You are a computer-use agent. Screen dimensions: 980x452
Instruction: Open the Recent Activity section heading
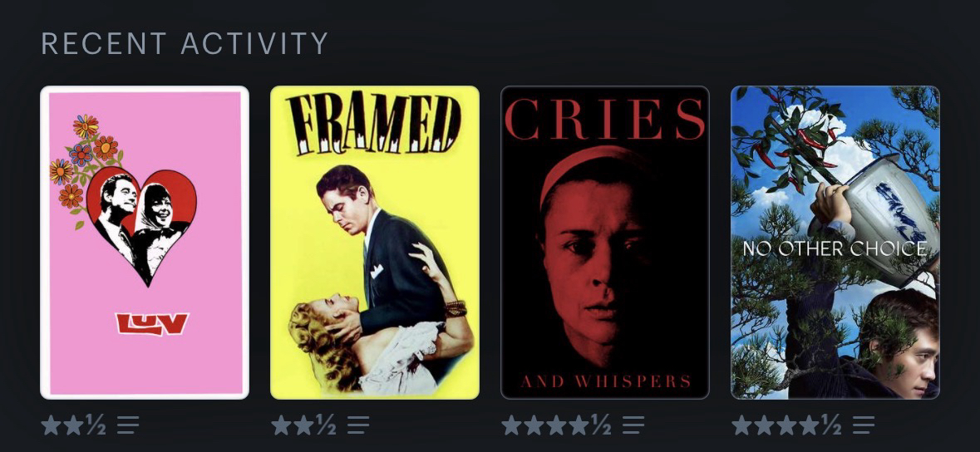pyautogui.click(x=185, y=44)
